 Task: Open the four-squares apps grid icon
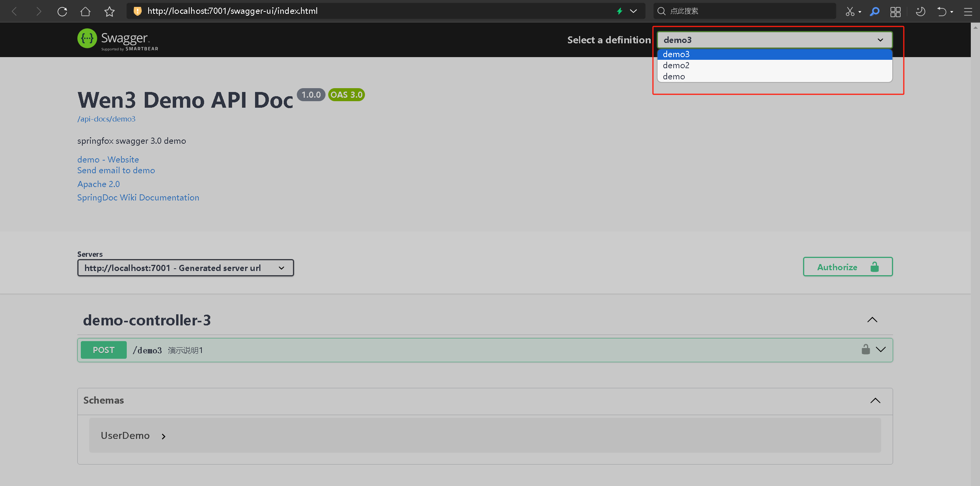point(895,11)
